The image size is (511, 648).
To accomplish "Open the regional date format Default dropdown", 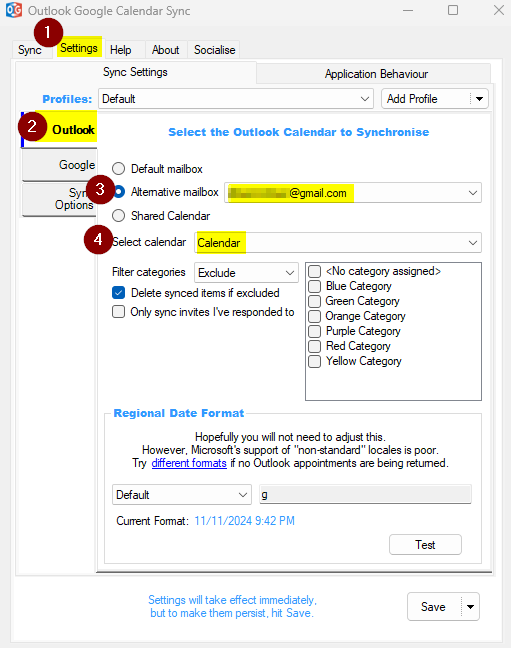I will coord(182,495).
